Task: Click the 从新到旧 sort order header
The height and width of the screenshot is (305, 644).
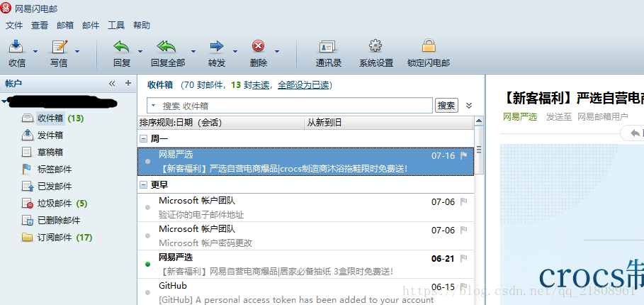Action: click(389, 123)
